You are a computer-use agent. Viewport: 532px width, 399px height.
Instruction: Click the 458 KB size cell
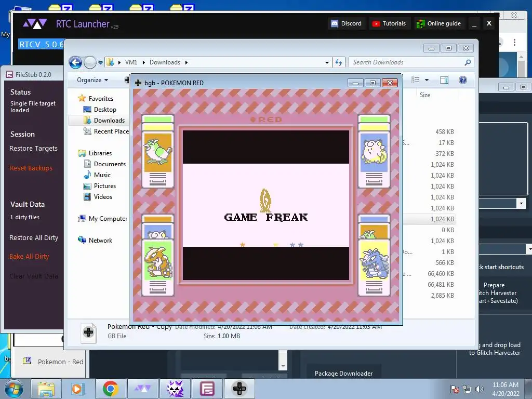pos(445,132)
